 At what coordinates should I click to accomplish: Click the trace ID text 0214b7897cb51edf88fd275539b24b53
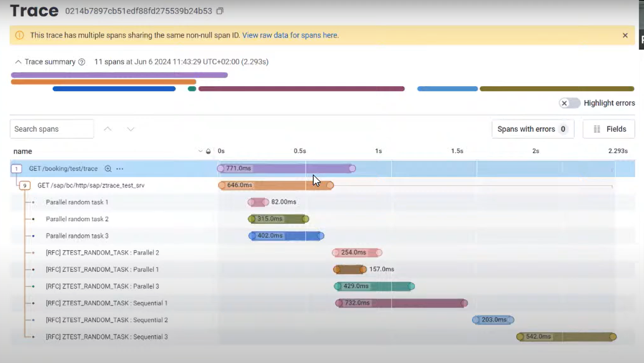[139, 11]
